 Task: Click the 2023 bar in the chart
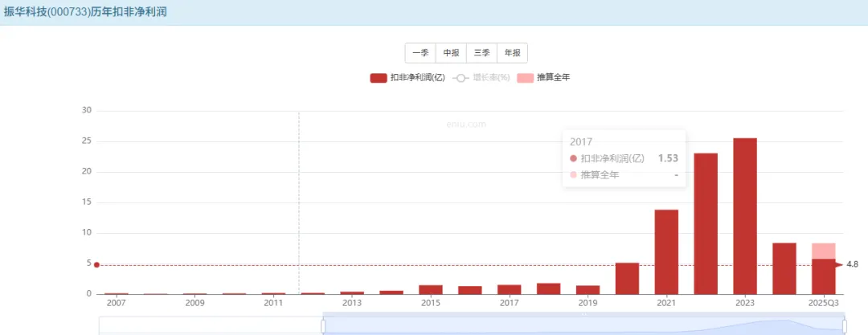coord(745,216)
